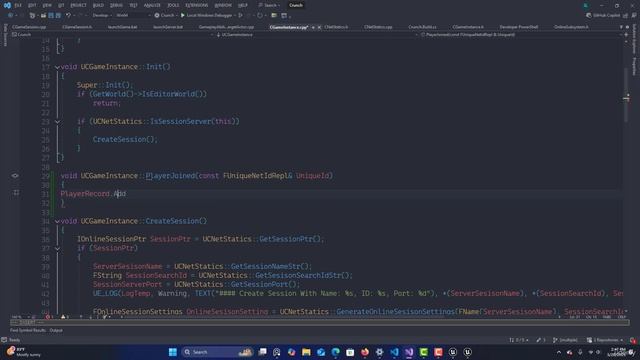Image resolution: width=640 pixels, height=360 pixels.
Task: Switch to OnlineSubsystem.h tab
Action: [x=571, y=27]
